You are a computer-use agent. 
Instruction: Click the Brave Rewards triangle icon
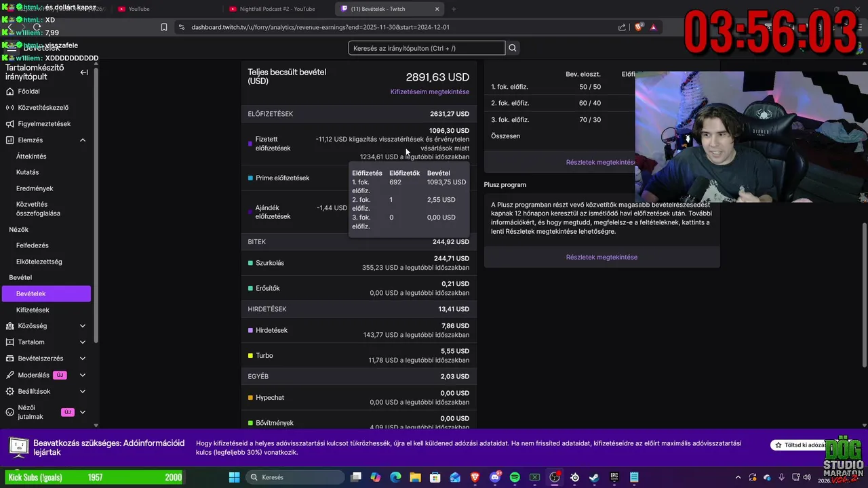(653, 27)
